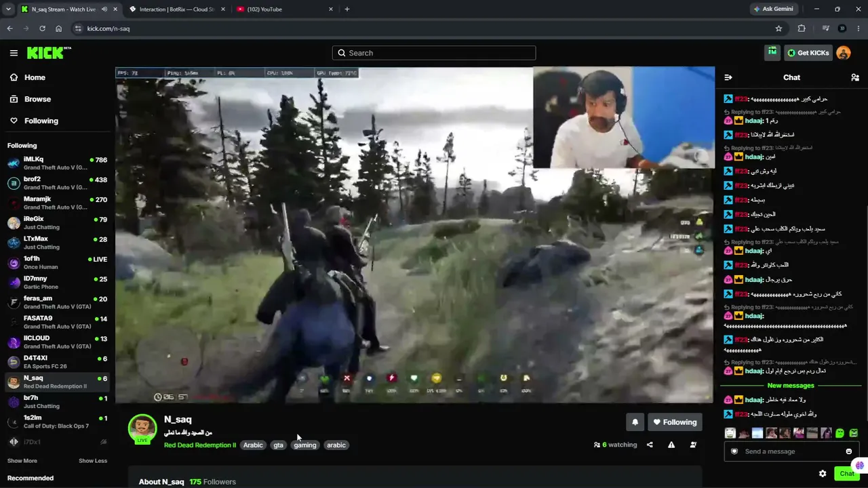This screenshot has height=488, width=868.
Task: Click the lowercase arabic tag
Action: pos(336,445)
